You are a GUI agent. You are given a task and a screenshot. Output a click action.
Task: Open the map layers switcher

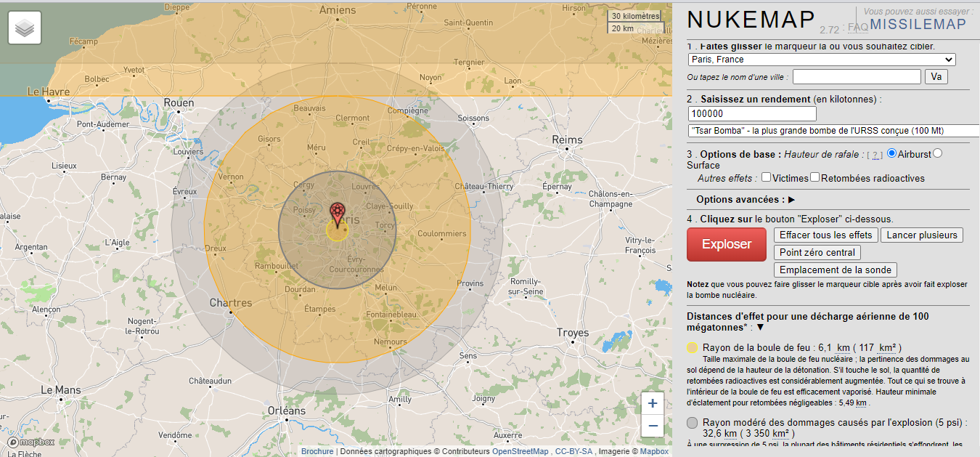coord(25,28)
